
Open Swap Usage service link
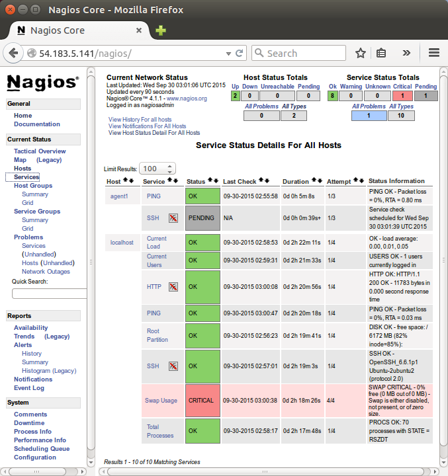tap(161, 401)
